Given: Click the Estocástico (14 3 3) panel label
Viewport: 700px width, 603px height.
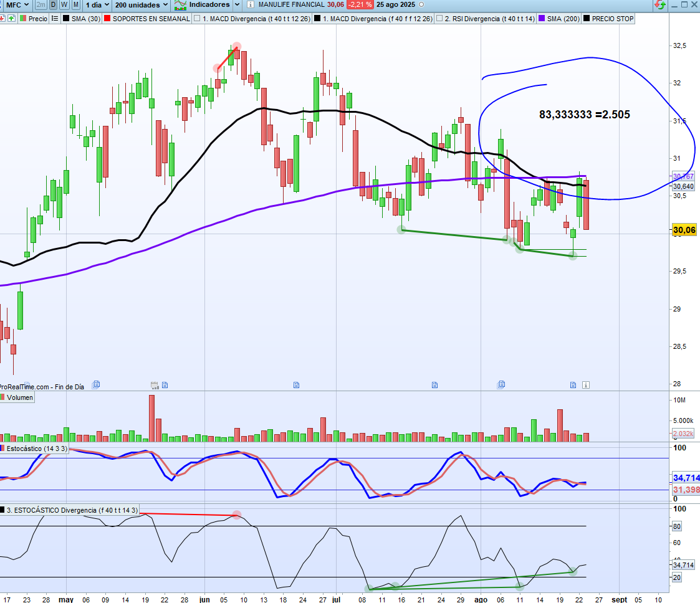Looking at the screenshot, I should tap(37, 449).
